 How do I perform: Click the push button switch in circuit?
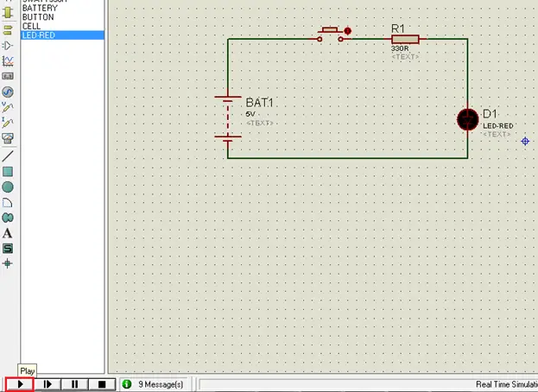[330, 35]
